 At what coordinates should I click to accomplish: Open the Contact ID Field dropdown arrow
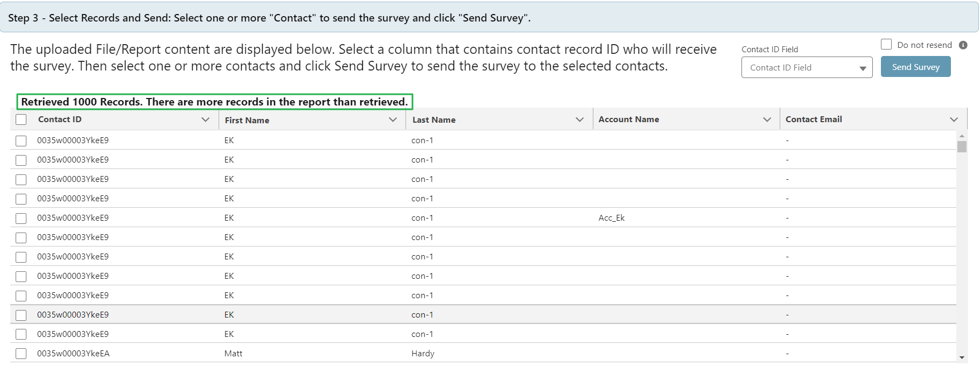point(862,67)
